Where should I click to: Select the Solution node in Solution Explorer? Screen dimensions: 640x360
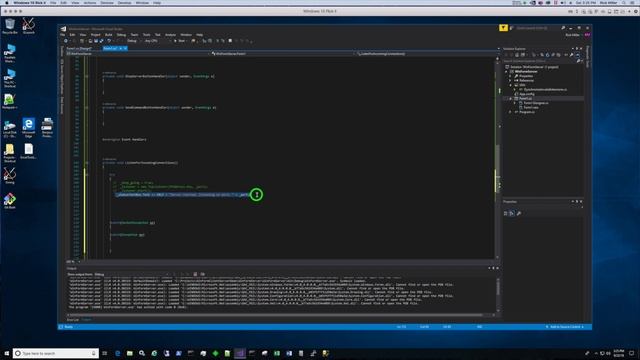click(532, 67)
